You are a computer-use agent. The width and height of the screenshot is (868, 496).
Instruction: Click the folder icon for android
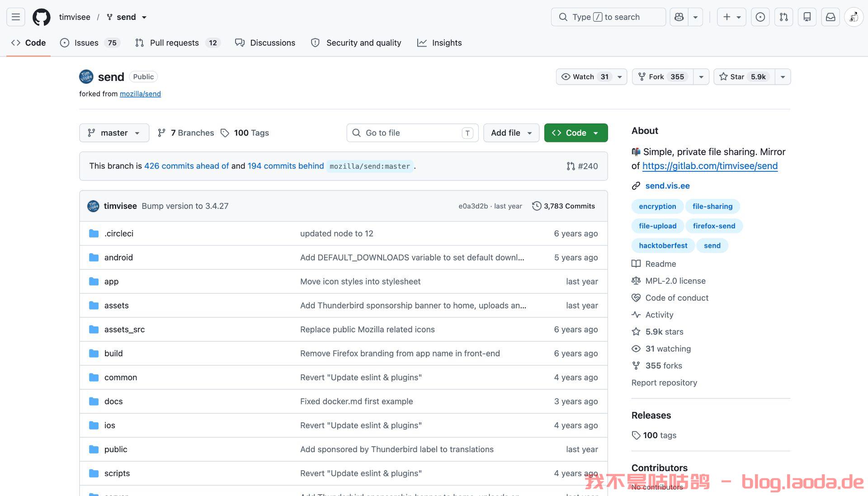(x=94, y=258)
